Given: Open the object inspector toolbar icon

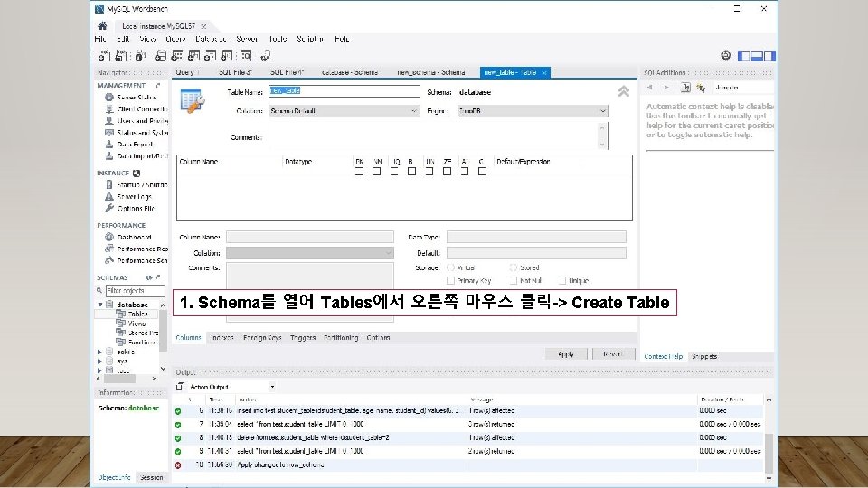Looking at the screenshot, I should (x=140, y=55).
